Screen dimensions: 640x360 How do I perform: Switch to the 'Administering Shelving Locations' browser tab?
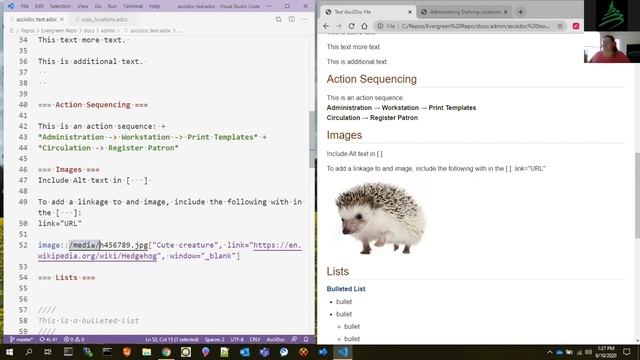(463, 12)
